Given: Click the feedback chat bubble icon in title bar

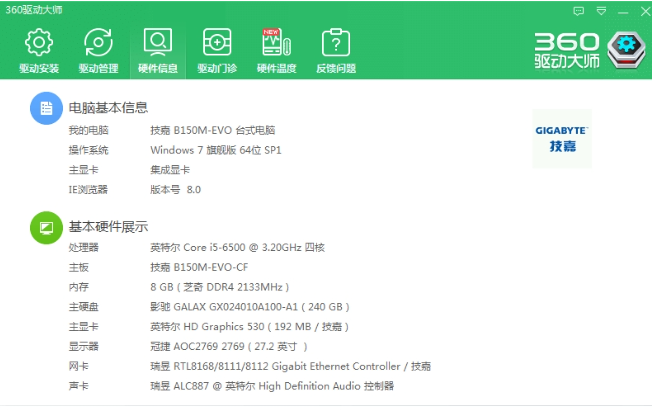Looking at the screenshot, I should click(578, 11).
